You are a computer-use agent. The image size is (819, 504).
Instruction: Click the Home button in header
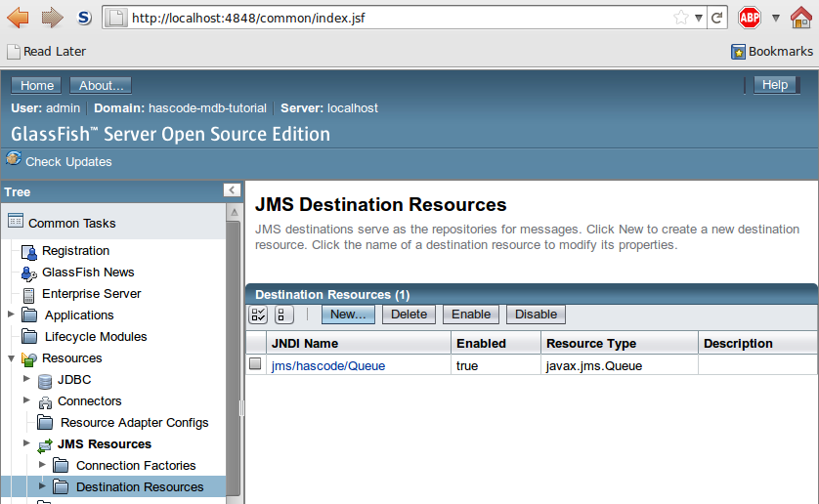tap(36, 85)
